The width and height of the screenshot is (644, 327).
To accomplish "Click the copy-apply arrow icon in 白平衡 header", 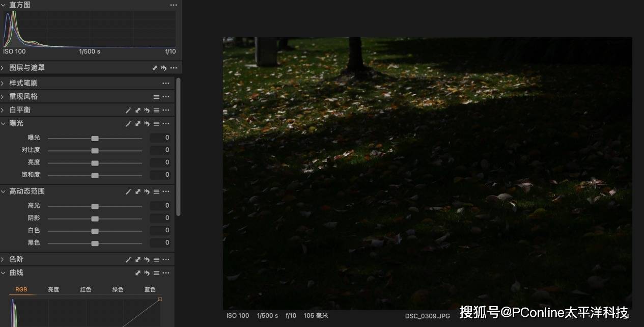I will [137, 110].
